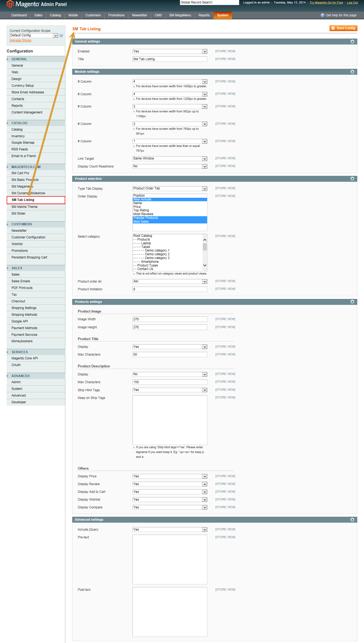Open the Customers menu
This screenshot has height=643, width=364.
point(93,15)
